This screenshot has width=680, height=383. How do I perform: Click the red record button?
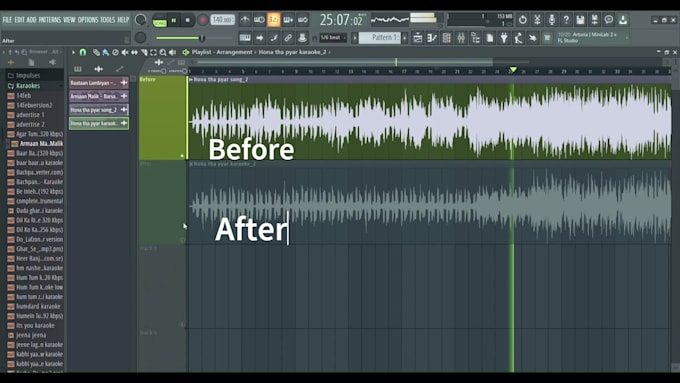(202, 20)
